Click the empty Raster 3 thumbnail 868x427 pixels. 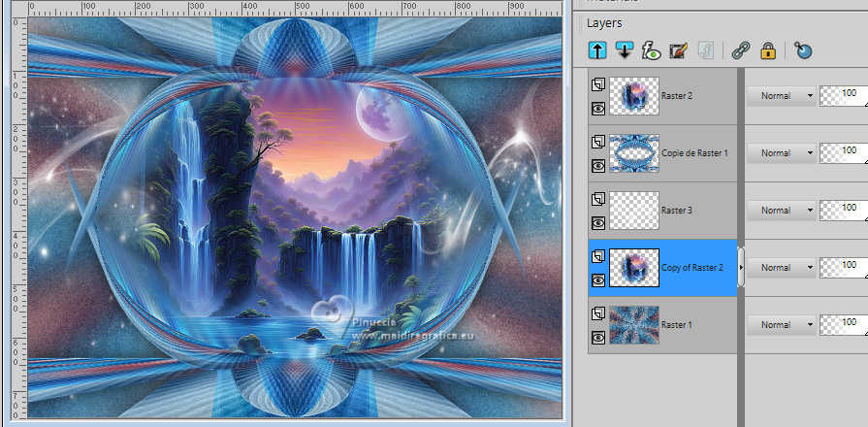(634, 211)
